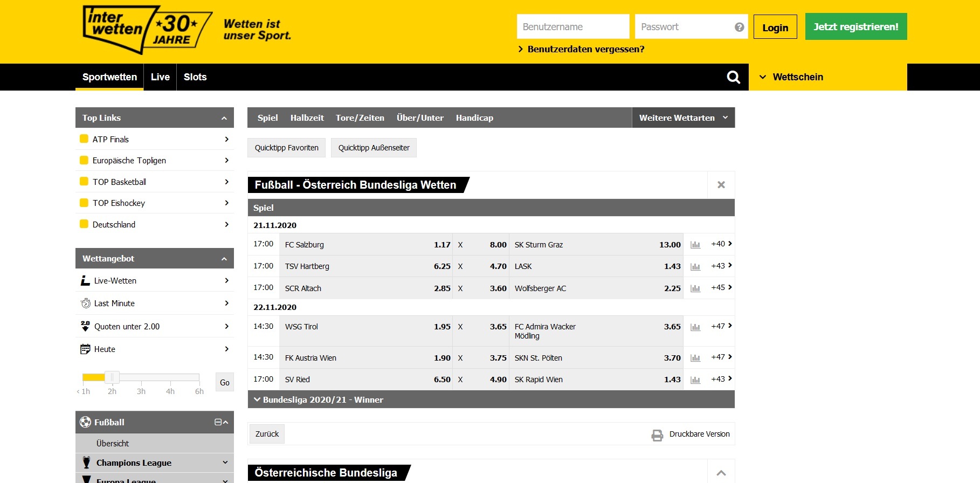Bet on Wolfsberger AC at 2.25
Image resolution: width=980 pixels, height=483 pixels.
[x=597, y=288]
